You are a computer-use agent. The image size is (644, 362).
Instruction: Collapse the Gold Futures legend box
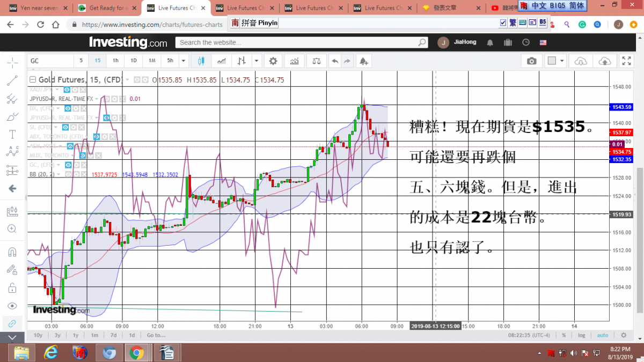click(x=32, y=80)
